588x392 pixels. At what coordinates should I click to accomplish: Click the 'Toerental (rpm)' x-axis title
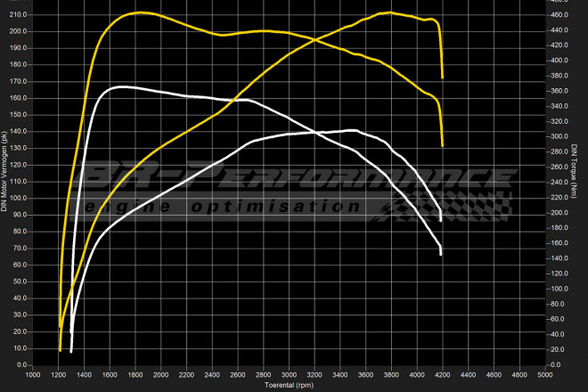pyautogui.click(x=290, y=386)
